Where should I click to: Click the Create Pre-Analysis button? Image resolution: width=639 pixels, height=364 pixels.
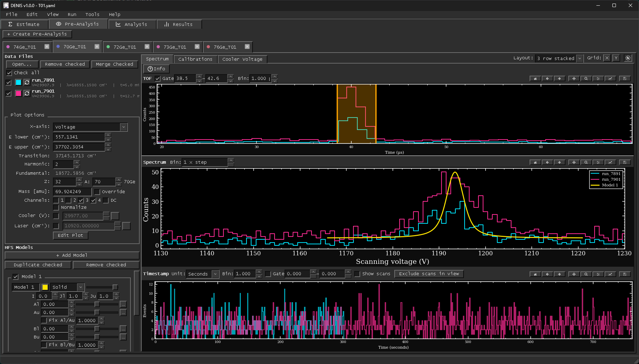pos(37,34)
